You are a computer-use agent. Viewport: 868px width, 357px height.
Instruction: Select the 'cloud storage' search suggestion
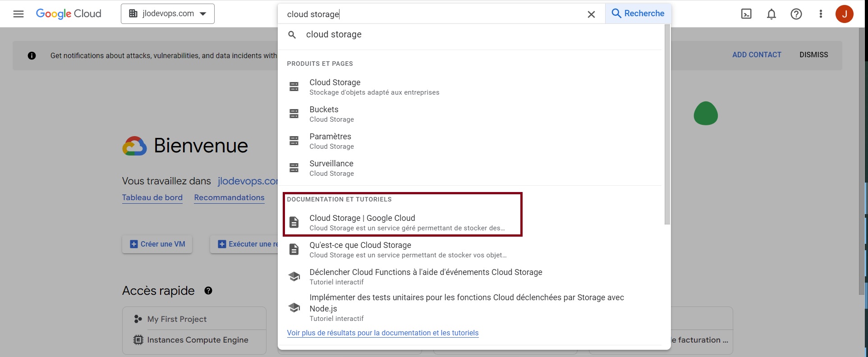click(470, 35)
